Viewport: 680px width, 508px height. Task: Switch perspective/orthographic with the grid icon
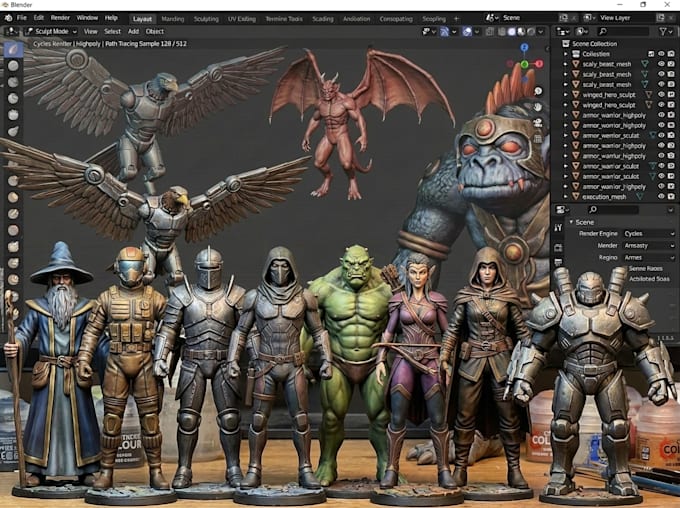click(538, 139)
